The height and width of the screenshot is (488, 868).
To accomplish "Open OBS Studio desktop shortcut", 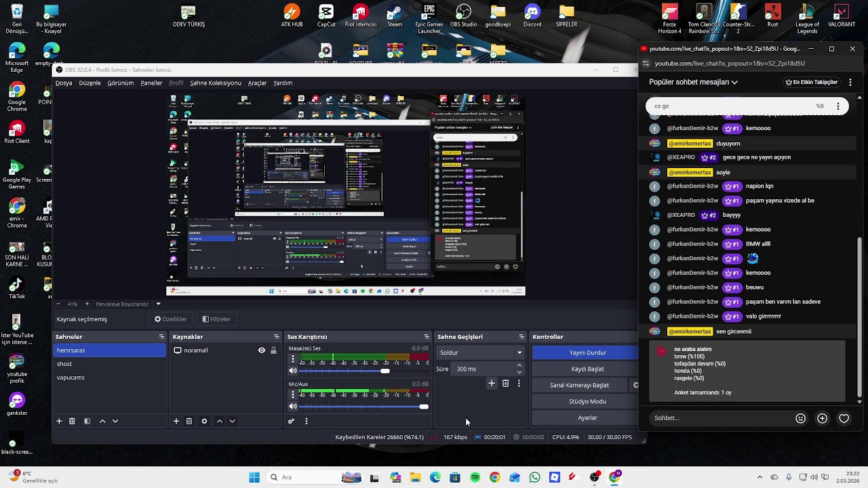I will click(463, 16).
